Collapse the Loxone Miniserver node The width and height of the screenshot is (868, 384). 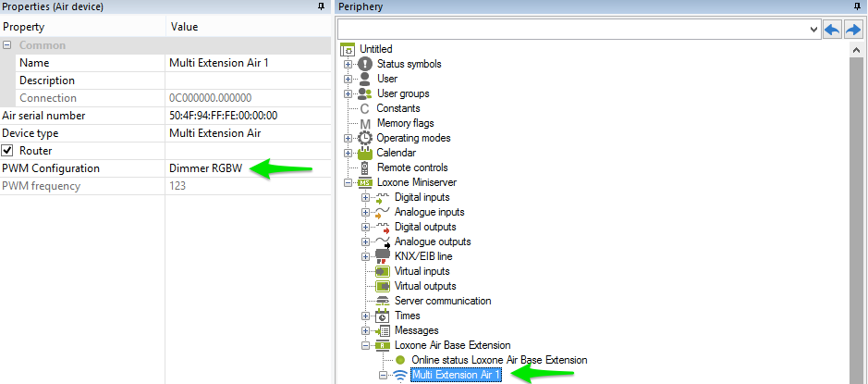[348, 182]
